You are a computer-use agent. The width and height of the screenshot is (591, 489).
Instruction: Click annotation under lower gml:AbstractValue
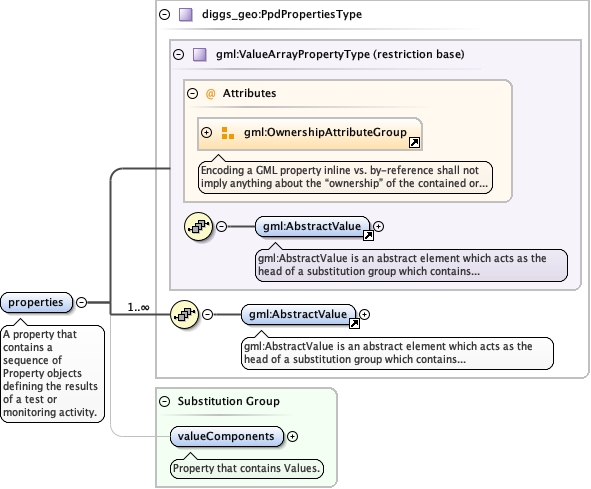[x=397, y=353]
